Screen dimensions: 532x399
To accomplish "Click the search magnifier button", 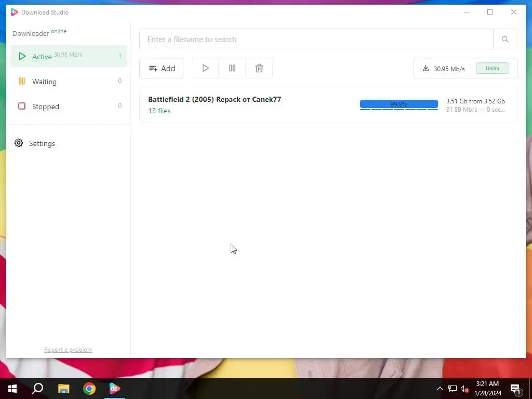I will [x=505, y=39].
